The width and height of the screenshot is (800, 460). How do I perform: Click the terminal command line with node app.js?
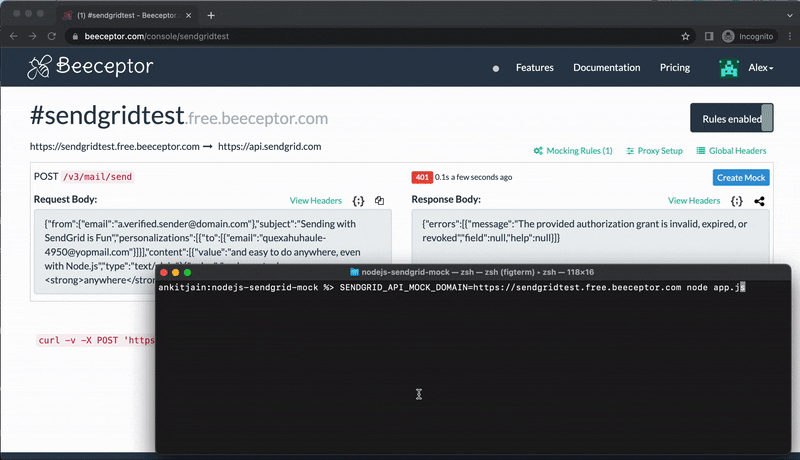click(452, 288)
